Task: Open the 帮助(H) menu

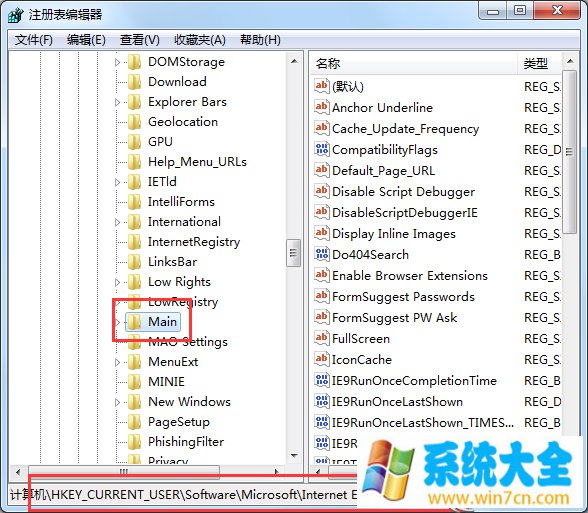Action: (x=260, y=40)
